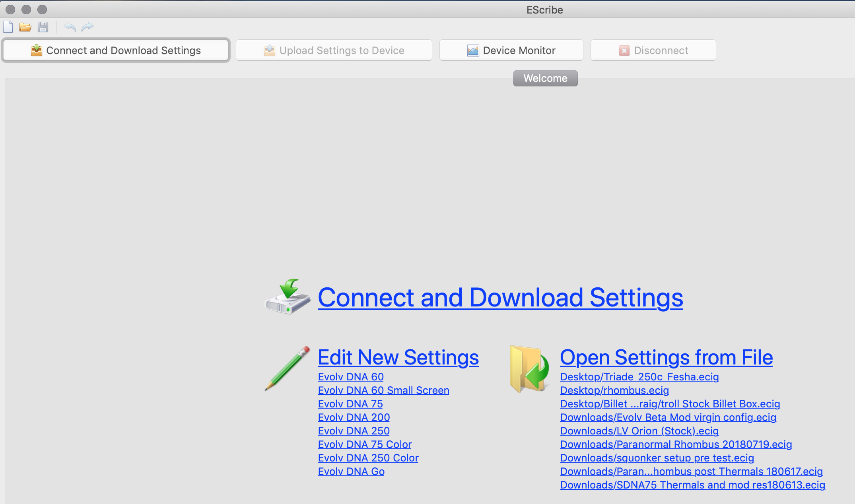855x504 pixels.
Task: Select the Evolv DNA 250 Color link
Action: point(368,458)
